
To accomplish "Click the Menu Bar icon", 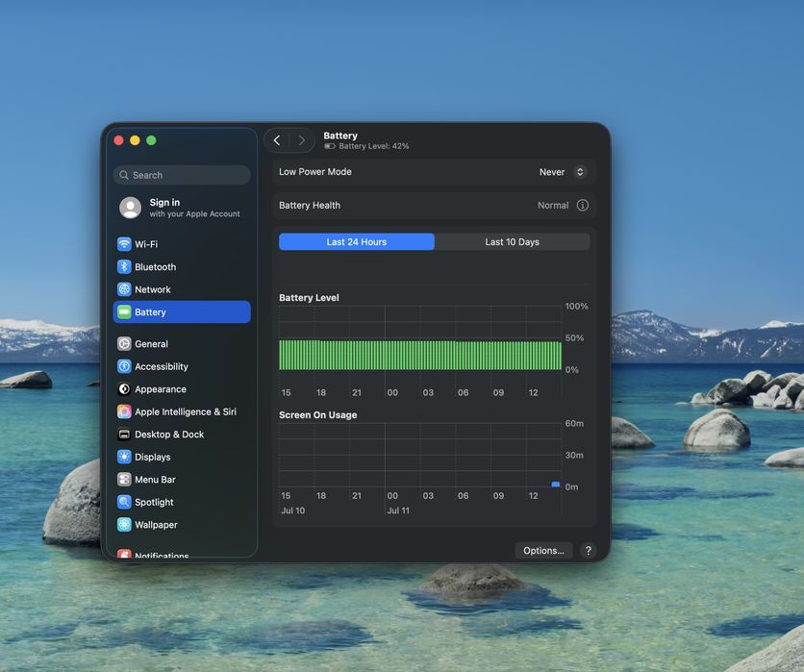I will 124,480.
